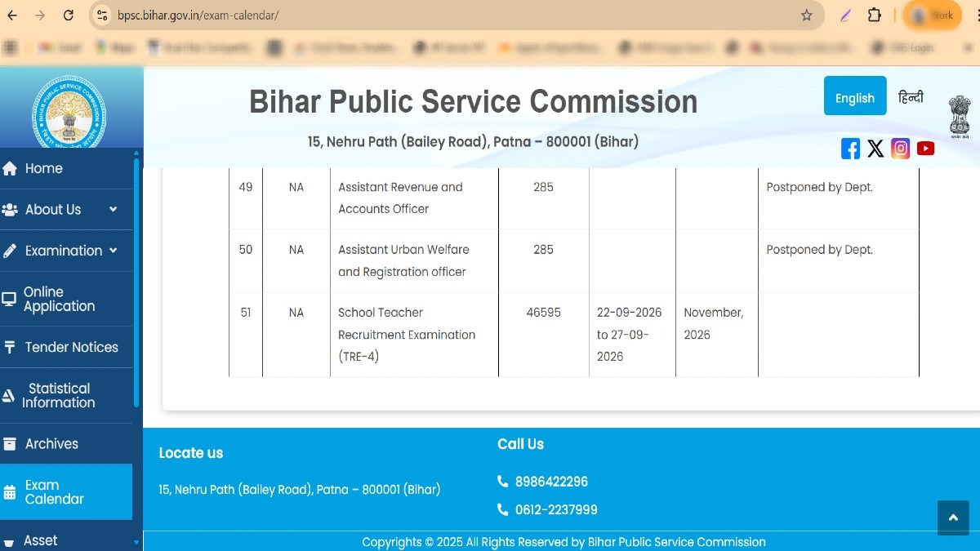Screen dimensions: 980x551
Task: Switch site language to English
Action: 854,98
